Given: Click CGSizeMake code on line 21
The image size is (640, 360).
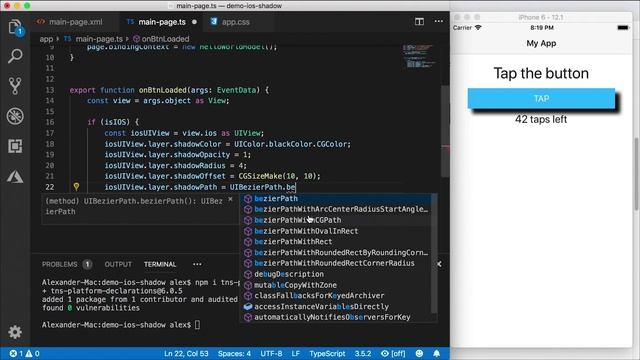Looking at the screenshot, I should tap(260, 176).
